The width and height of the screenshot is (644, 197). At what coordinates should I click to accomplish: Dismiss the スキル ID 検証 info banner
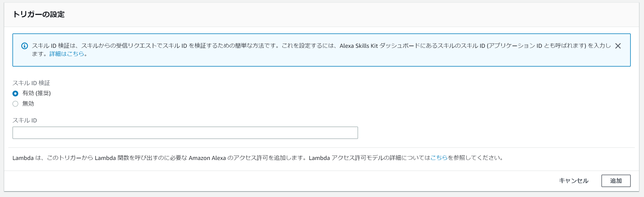click(x=618, y=46)
